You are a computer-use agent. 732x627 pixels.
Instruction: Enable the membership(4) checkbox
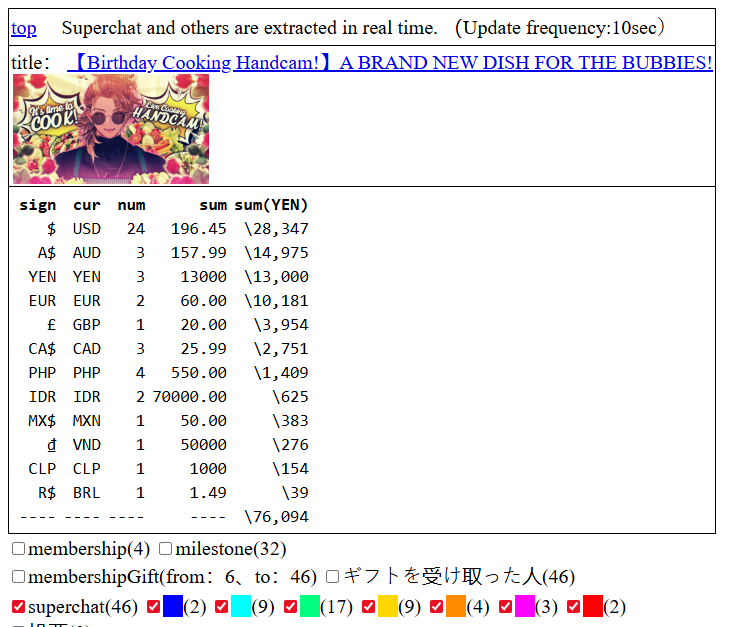point(18,549)
